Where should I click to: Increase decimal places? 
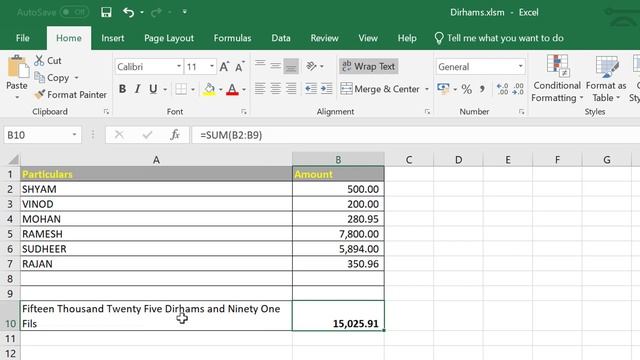[502, 89]
